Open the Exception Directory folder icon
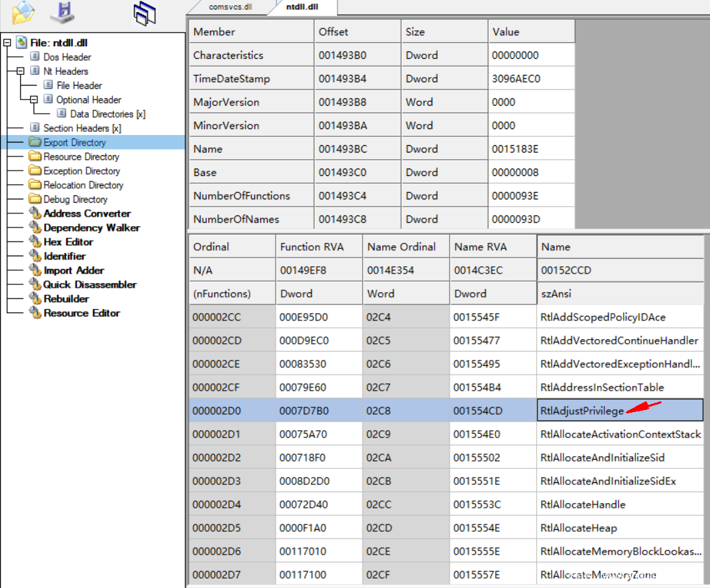This screenshot has width=710, height=588. (x=35, y=170)
